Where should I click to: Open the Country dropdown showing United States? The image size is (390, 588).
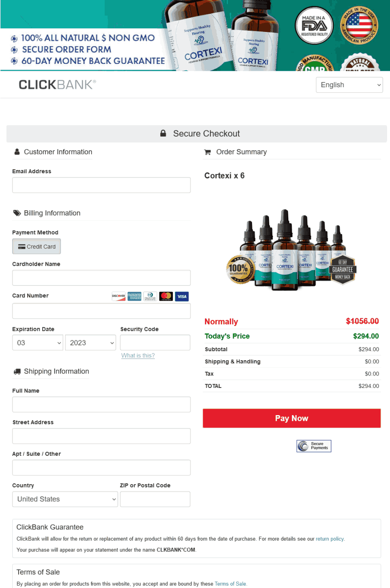[65, 499]
